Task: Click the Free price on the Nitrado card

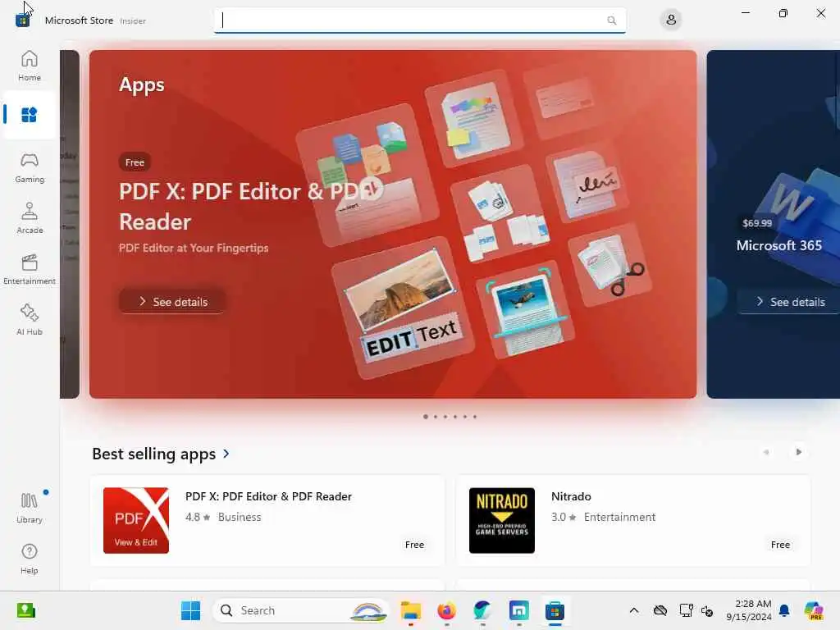Action: [x=781, y=545]
